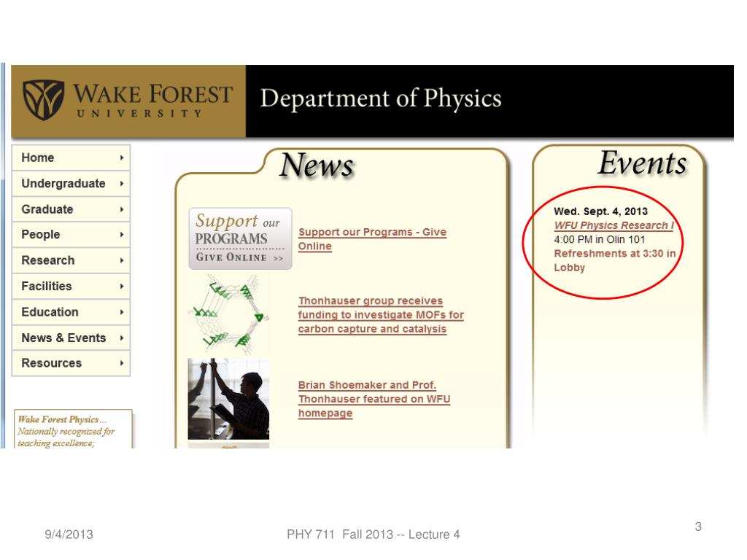The image size is (747, 560).
Task: Expand the arrow beside People
Action: pyautogui.click(x=122, y=235)
